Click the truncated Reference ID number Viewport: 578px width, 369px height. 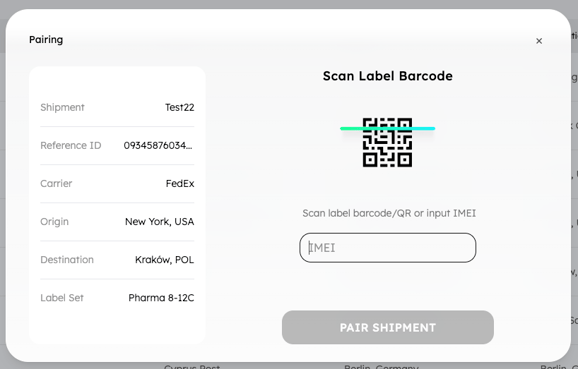(158, 145)
